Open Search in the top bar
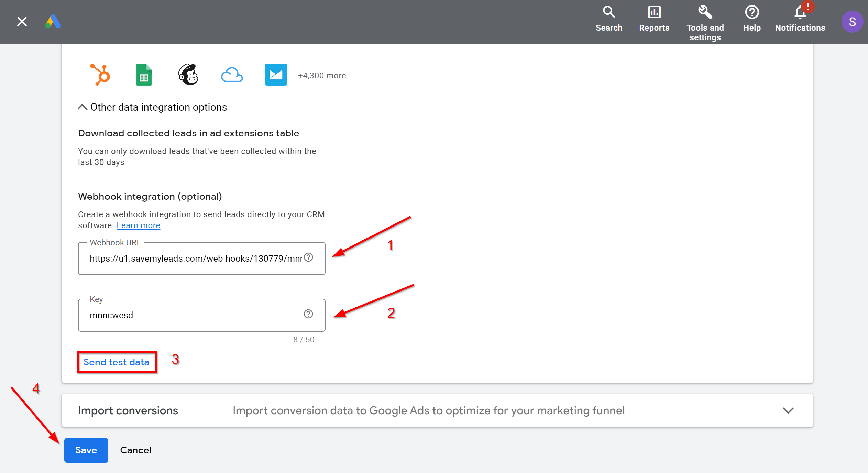868x473 pixels. pyautogui.click(x=609, y=19)
